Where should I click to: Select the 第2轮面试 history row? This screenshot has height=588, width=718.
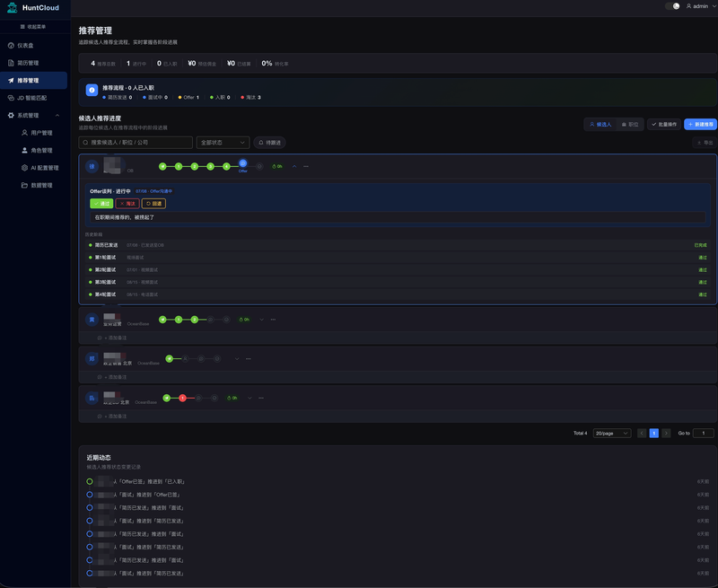(398, 269)
